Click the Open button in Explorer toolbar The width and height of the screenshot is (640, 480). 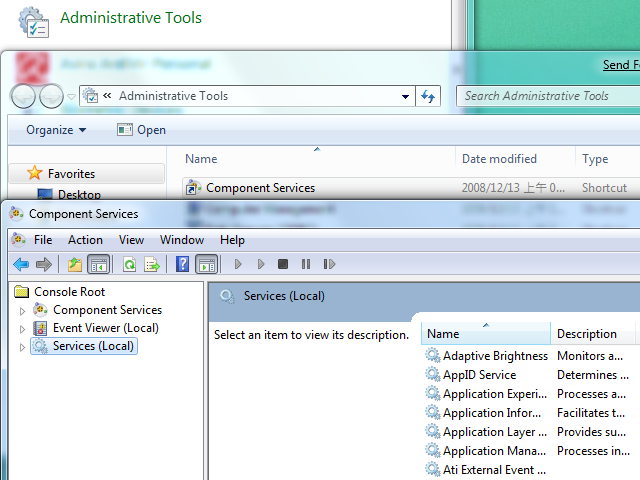142,130
